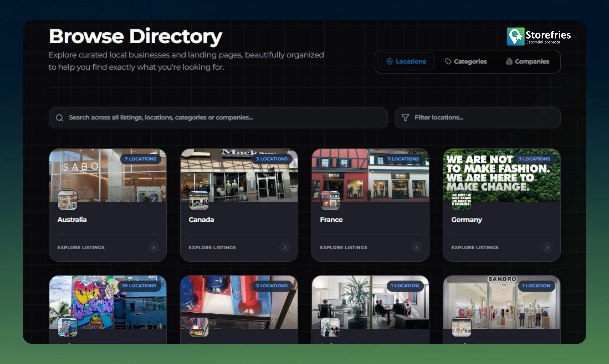The width and height of the screenshot is (609, 364).
Task: Click the Storefries logo
Action: [x=539, y=37]
